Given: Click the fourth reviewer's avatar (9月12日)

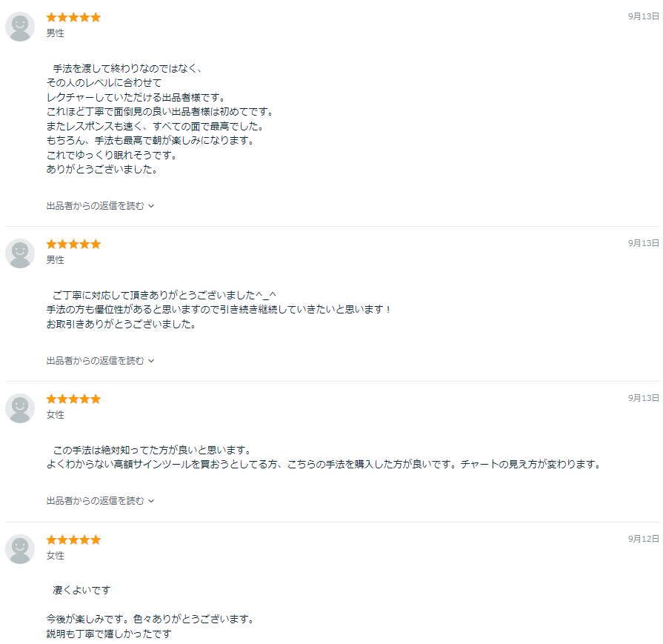Looking at the screenshot, I should pos(20,549).
